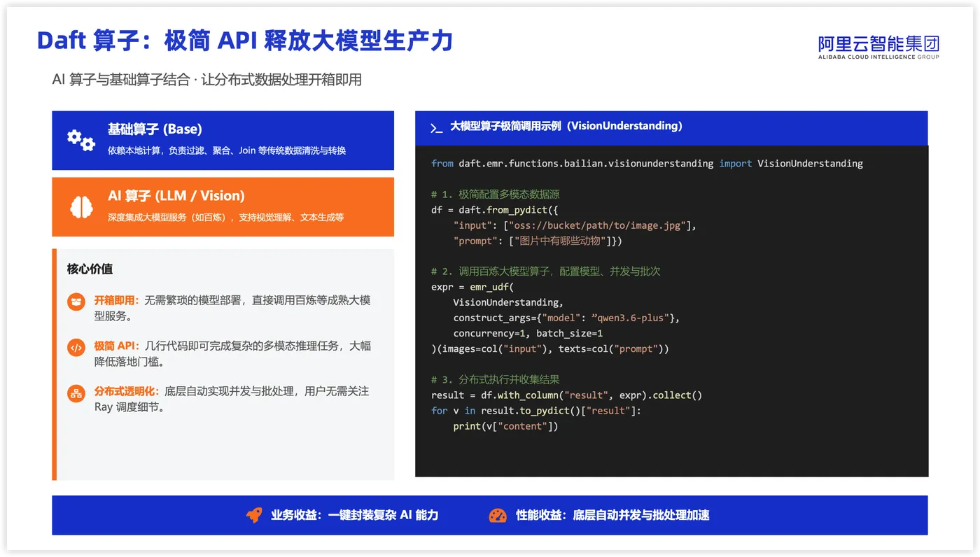Viewport: 980px width, 557px height.
Task: Select the orange AI 算子 (LLM / Vision) card
Action: 223,207
